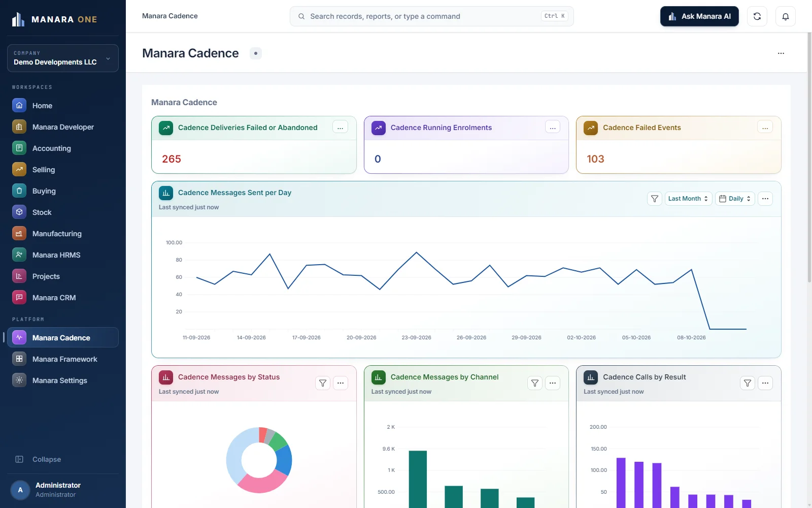Open options for Cadence Failed Events card
Image resolution: width=812 pixels, height=508 pixels.
765,128
